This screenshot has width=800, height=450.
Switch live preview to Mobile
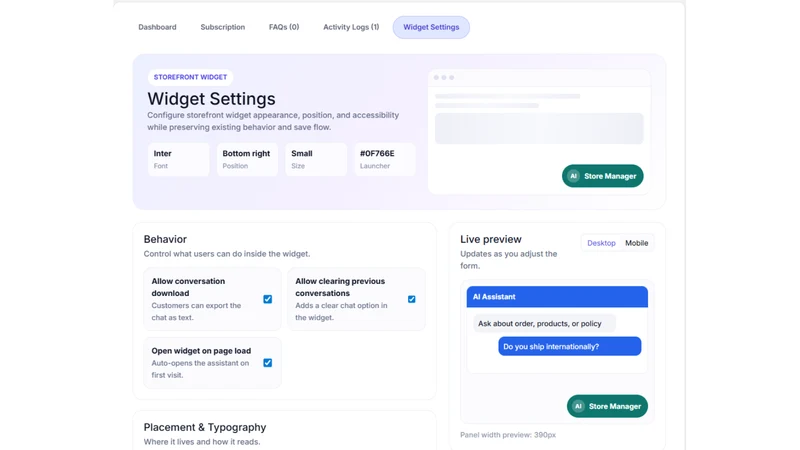[637, 243]
